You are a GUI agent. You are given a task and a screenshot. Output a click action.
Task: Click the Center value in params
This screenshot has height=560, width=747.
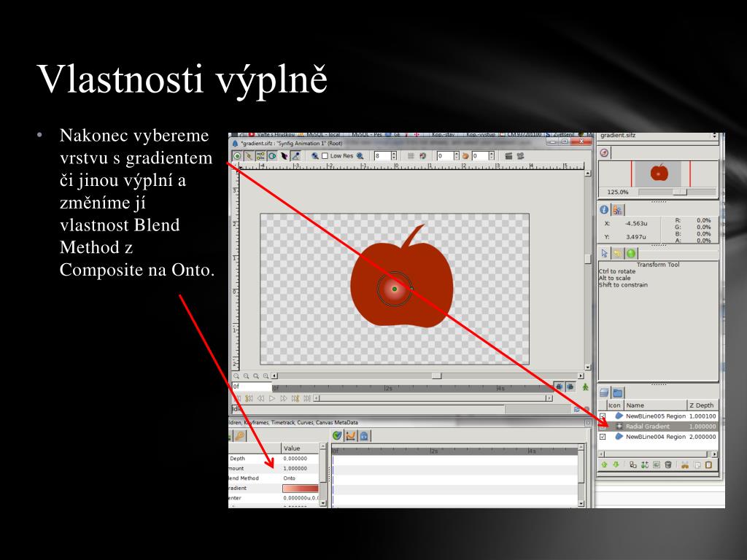click(301, 498)
